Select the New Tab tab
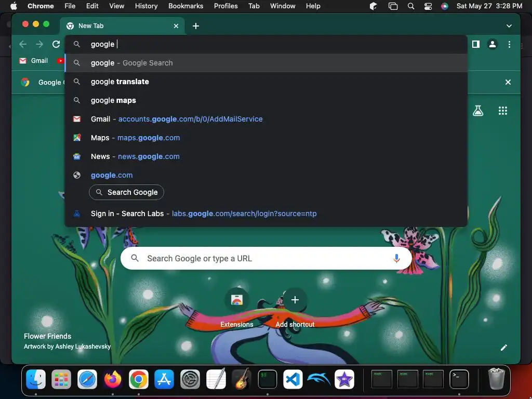532x399 pixels. [122, 26]
